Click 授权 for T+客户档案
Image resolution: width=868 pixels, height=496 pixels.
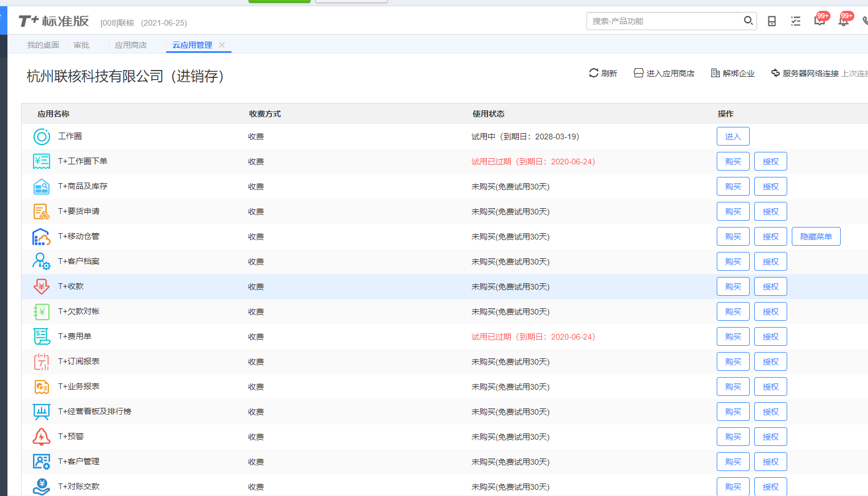point(771,262)
